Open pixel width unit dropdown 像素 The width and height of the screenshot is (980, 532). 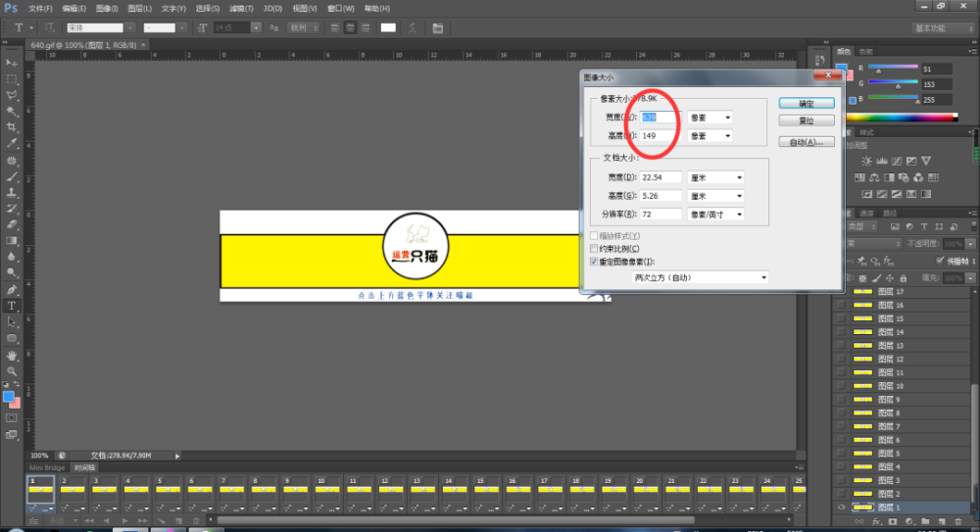710,118
